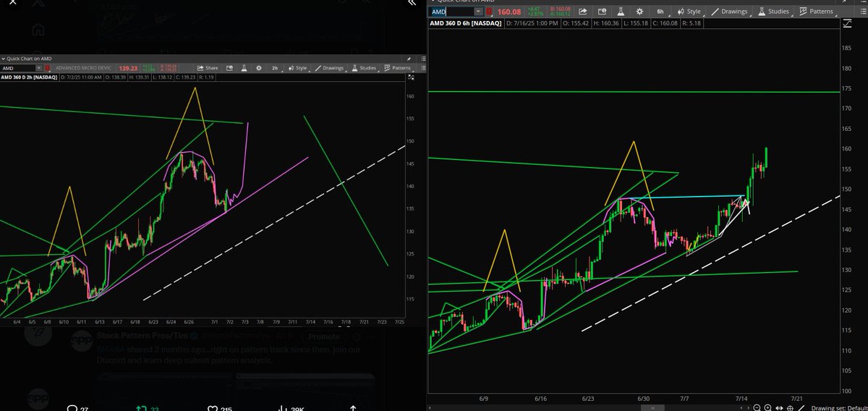The width and height of the screenshot is (868, 411).
Task: Open Drawings menu in right chart toolbar
Action: click(731, 12)
